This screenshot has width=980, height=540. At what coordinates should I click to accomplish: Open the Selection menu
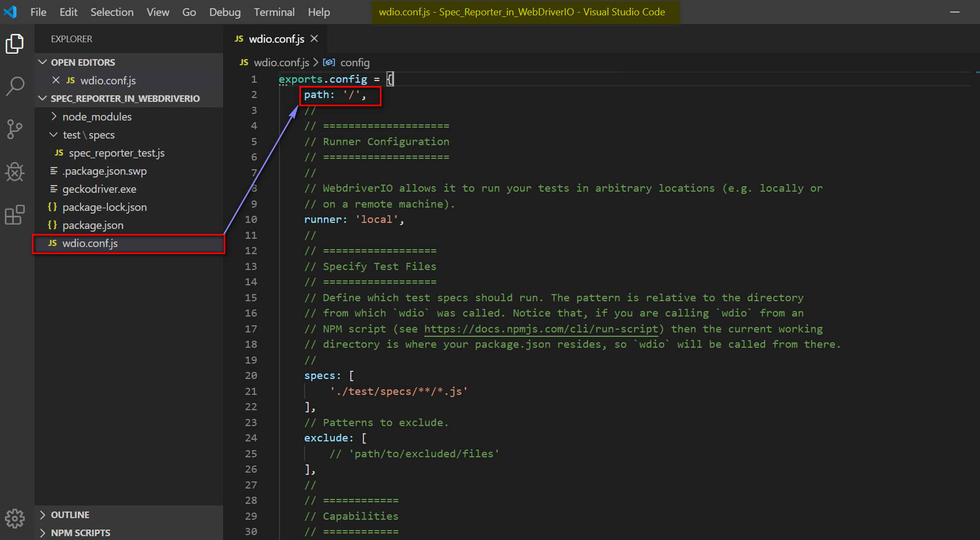coord(112,12)
